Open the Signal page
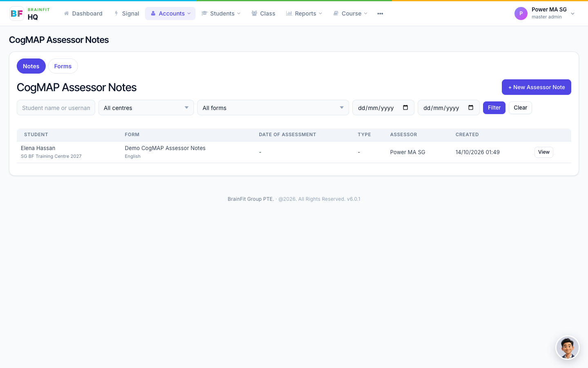 pos(127,13)
